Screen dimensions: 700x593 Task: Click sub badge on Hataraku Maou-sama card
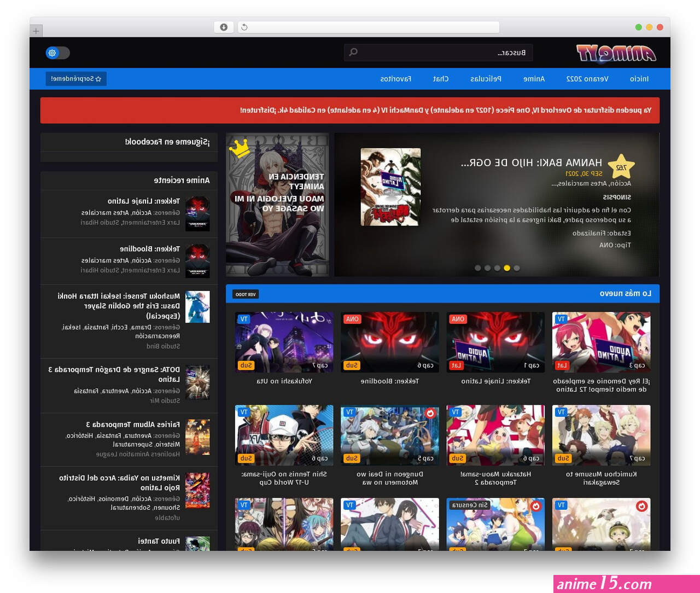457,458
